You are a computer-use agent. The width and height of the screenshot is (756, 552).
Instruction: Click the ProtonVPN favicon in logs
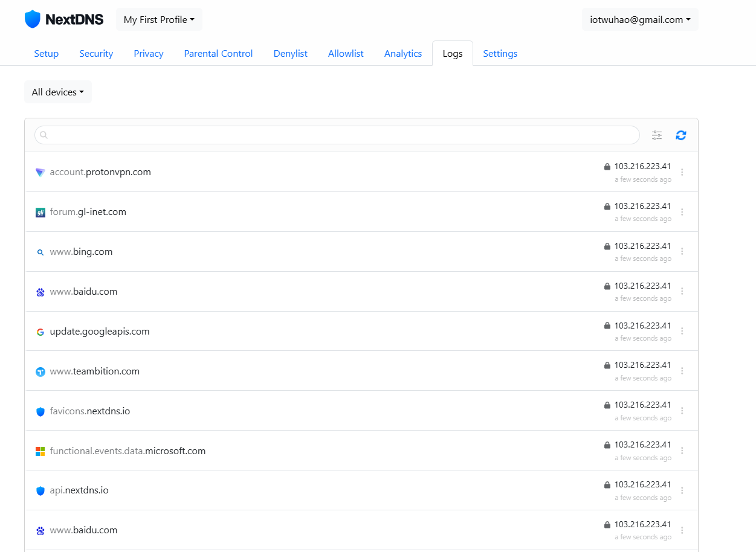(40, 172)
